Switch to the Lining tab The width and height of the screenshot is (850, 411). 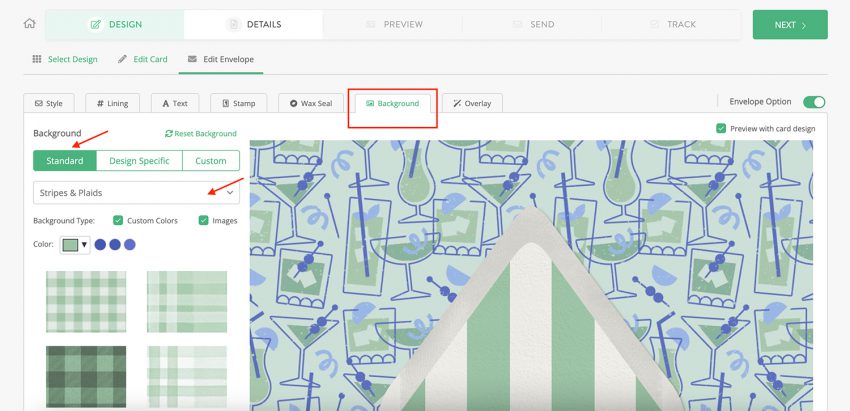113,103
